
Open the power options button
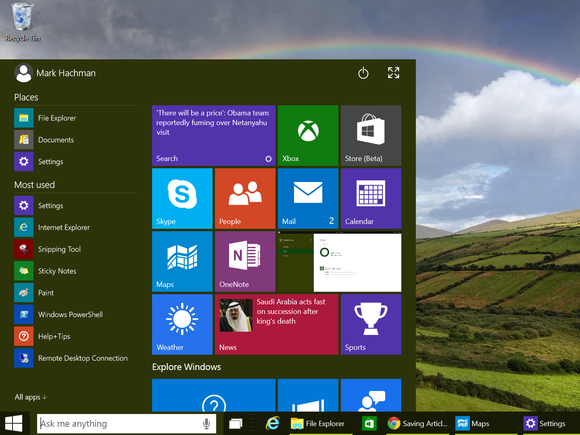coord(363,73)
